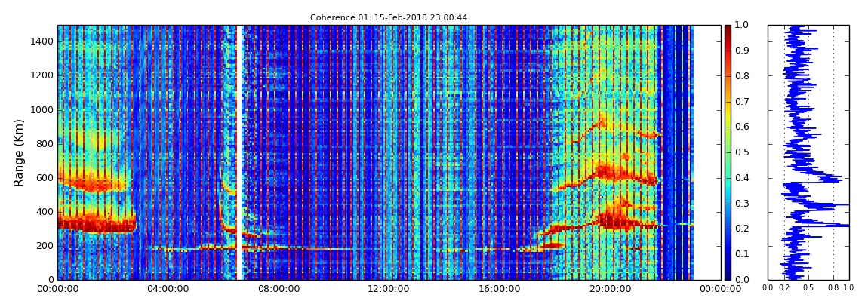Click the 1200 tick label on range axis
The width and height of the screenshot is (868, 307).
42,75
